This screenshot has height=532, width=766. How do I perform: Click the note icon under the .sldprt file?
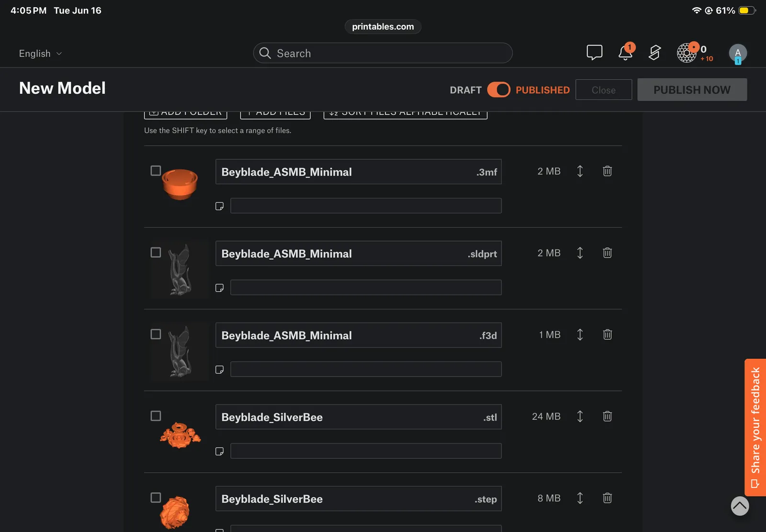point(220,288)
